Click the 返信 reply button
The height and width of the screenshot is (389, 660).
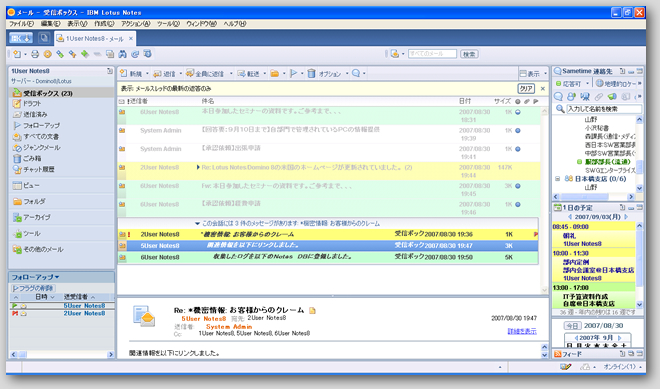point(165,74)
